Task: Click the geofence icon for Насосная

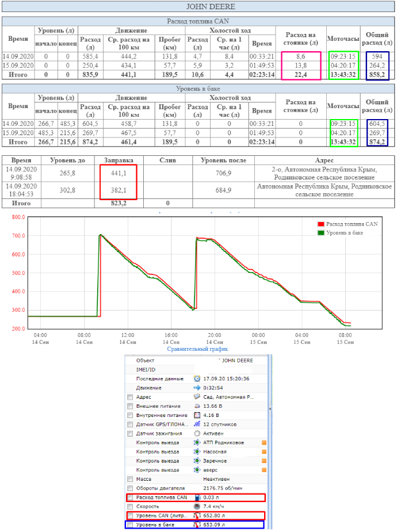Action: pyautogui.click(x=197, y=451)
